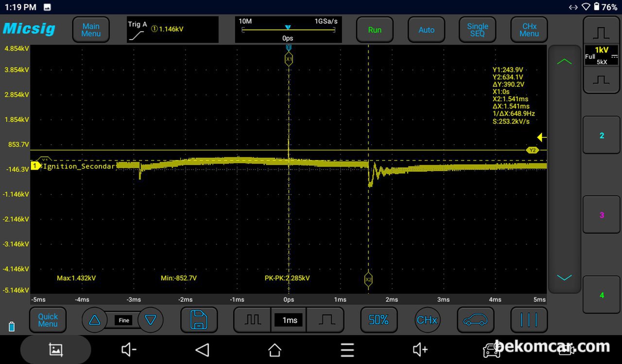
Task: Toggle Run/Stop acquisition
Action: point(375,30)
